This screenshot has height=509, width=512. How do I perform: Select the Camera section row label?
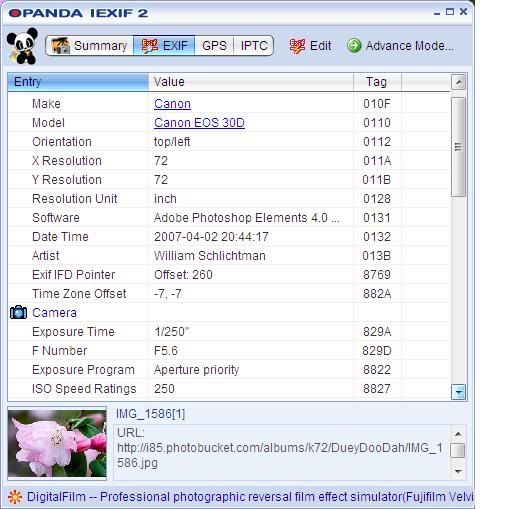coord(54,313)
